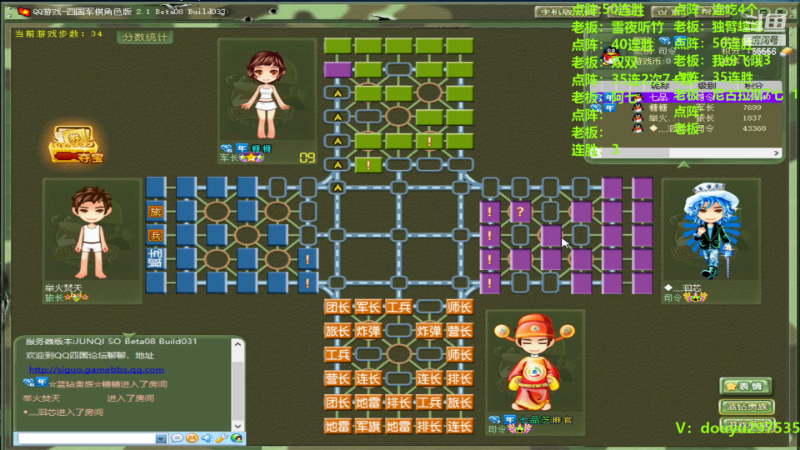
Task: Select the 炸弹 piece next to 营长
Action: 429,331
